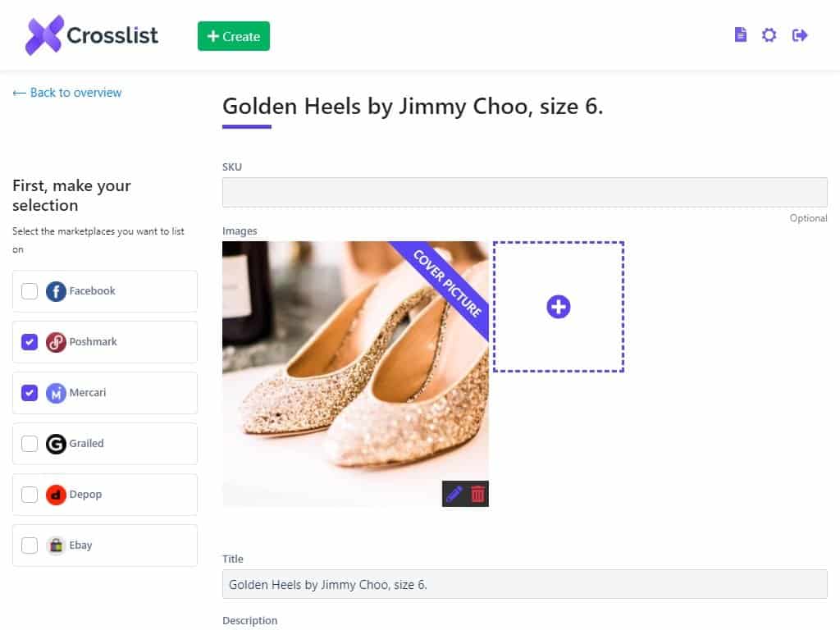The image size is (840, 630).
Task: Edit cover picture with pencil icon
Action: [x=454, y=493]
